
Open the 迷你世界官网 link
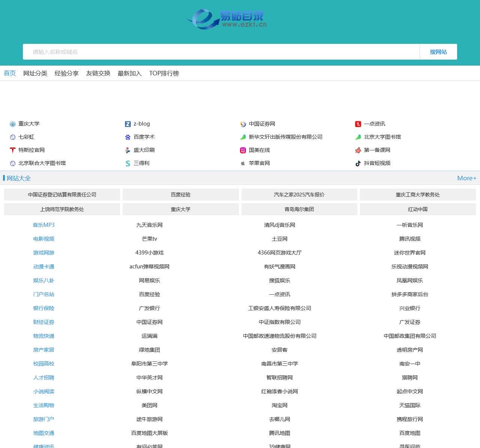pyautogui.click(x=409, y=253)
